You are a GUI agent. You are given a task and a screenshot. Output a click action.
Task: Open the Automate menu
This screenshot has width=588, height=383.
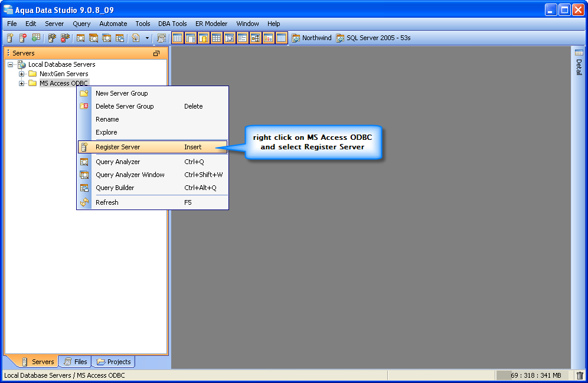(113, 24)
